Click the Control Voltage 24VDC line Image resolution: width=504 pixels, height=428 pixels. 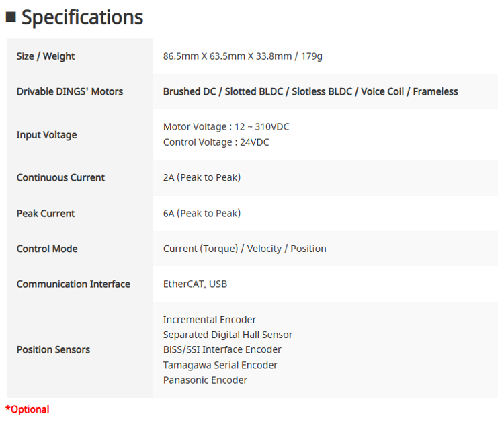coord(216,142)
